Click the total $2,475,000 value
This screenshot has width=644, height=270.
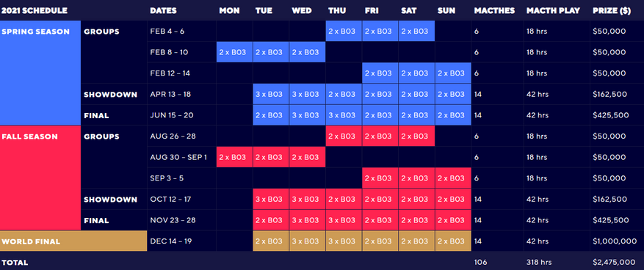pyautogui.click(x=614, y=262)
